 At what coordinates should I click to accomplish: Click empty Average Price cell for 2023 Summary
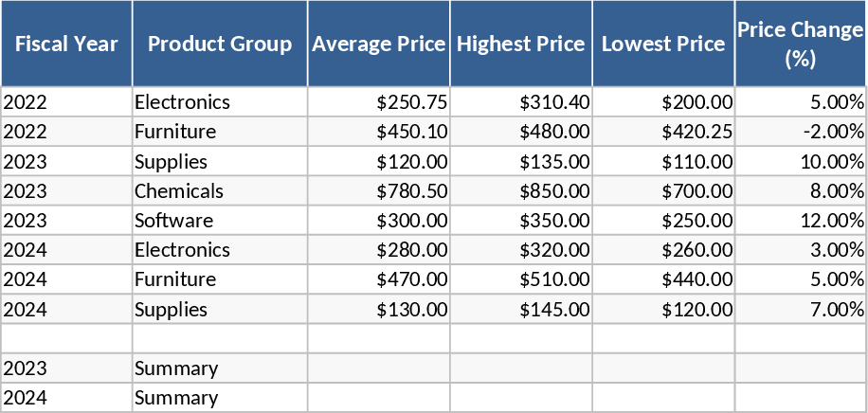(378, 368)
